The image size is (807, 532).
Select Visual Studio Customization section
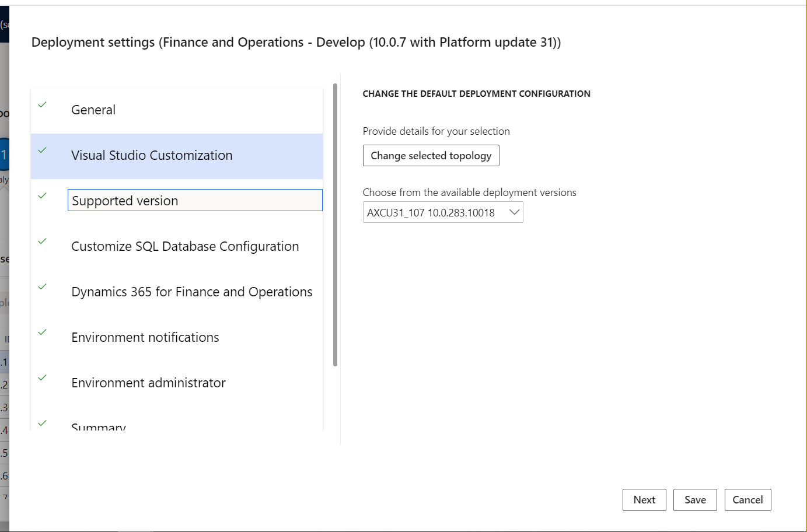[x=177, y=156]
